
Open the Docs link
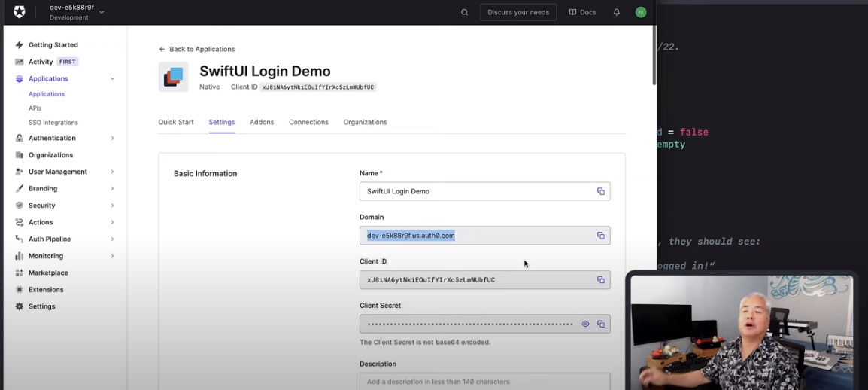[x=582, y=12]
